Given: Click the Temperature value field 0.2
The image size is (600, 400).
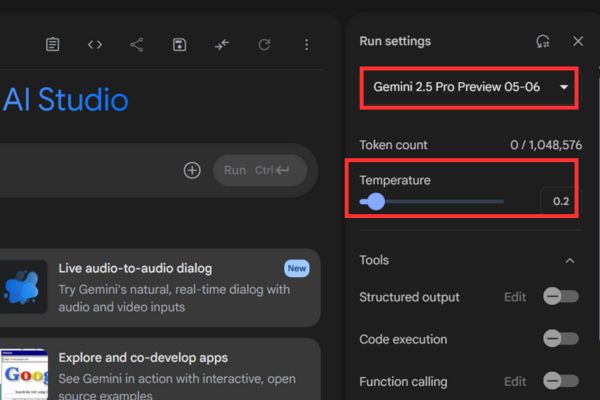Looking at the screenshot, I should click(559, 201).
